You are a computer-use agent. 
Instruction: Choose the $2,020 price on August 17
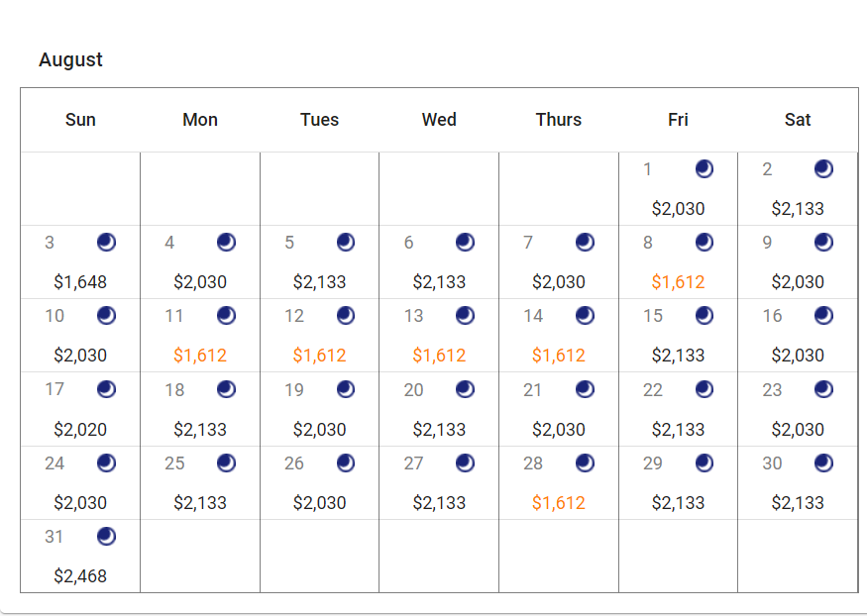tap(80, 430)
